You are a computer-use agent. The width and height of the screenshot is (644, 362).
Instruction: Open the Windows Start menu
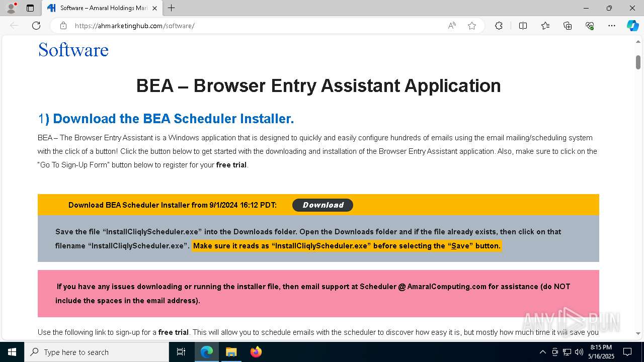(12, 352)
